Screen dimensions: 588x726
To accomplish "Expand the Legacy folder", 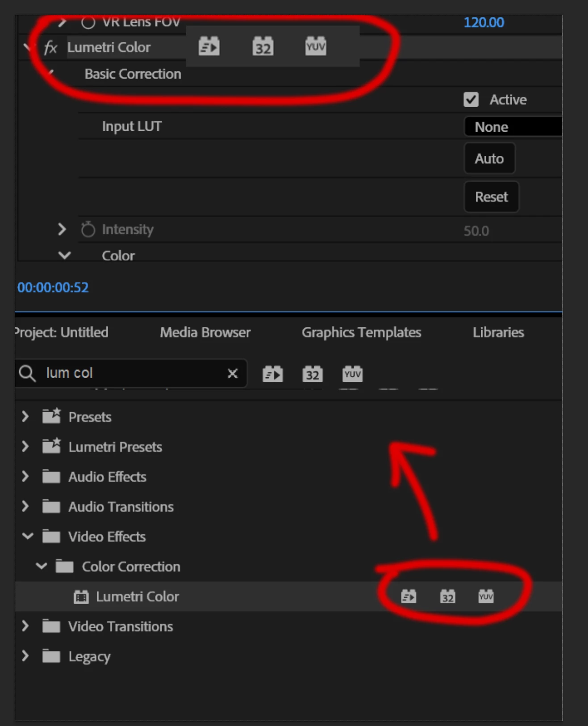I will pos(25,656).
